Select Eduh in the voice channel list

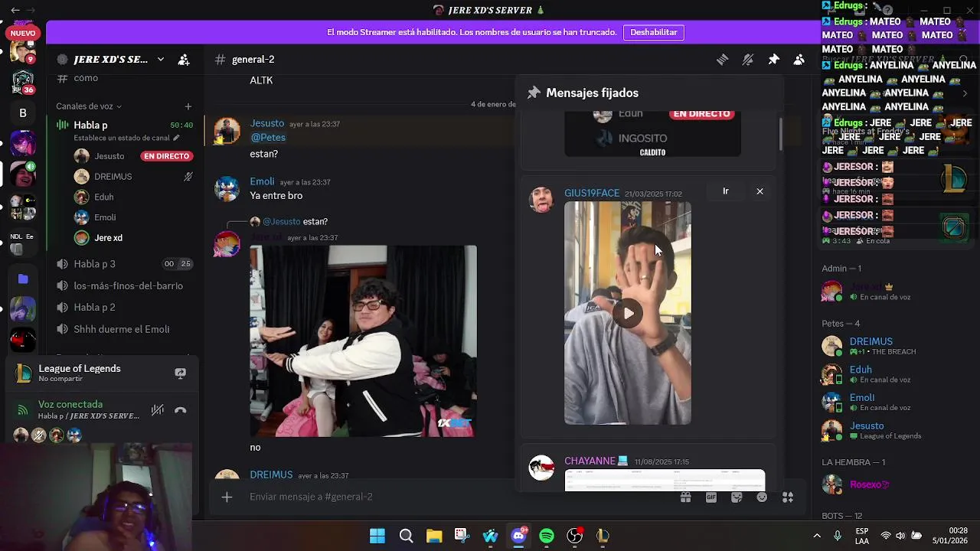tap(103, 197)
